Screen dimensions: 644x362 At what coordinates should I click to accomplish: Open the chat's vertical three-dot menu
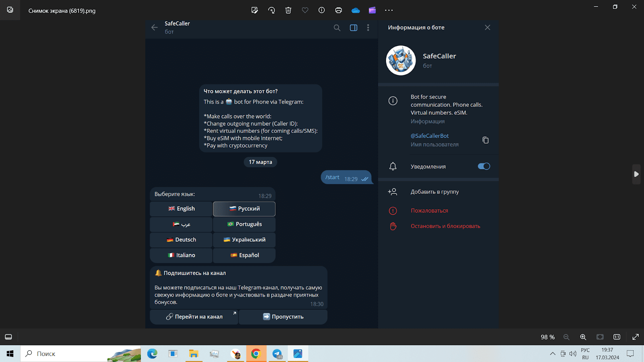click(368, 28)
